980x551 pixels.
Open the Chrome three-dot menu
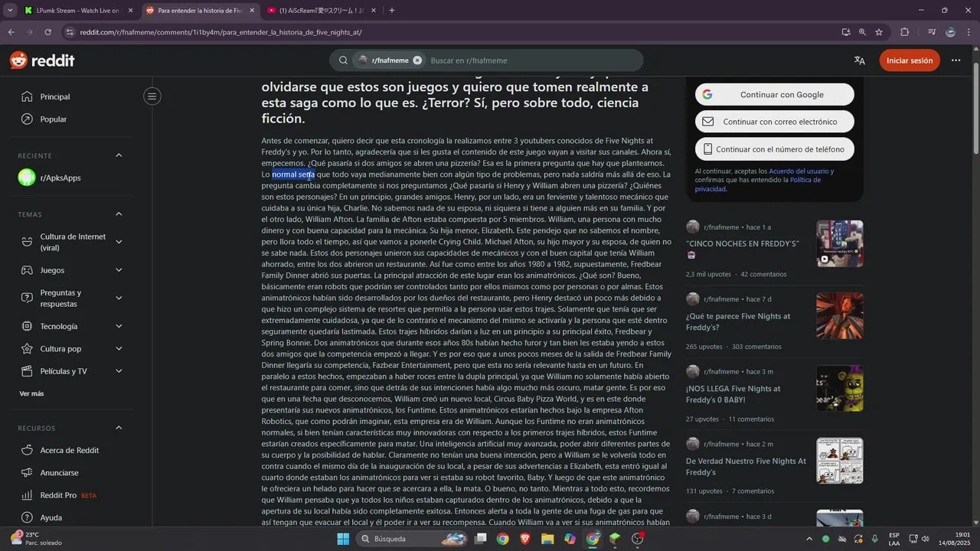[x=969, y=32]
